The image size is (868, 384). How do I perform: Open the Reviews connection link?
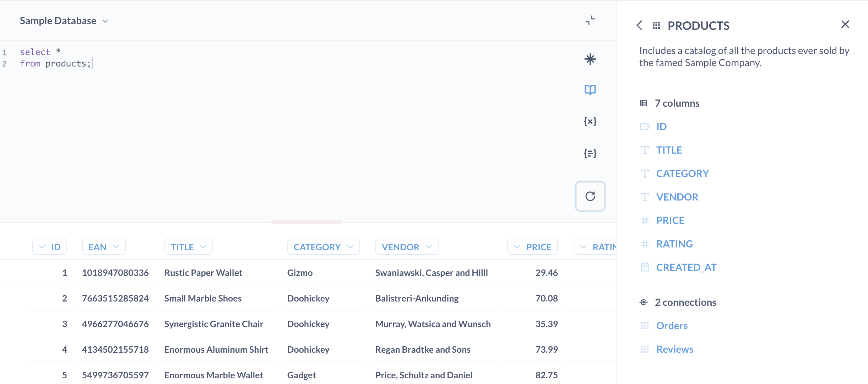[674, 349]
